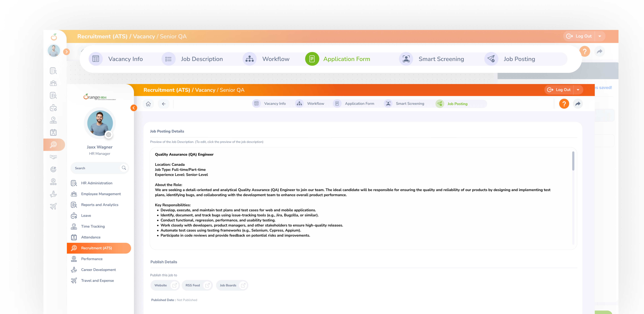Click the faded share icon in background window

[599, 51]
